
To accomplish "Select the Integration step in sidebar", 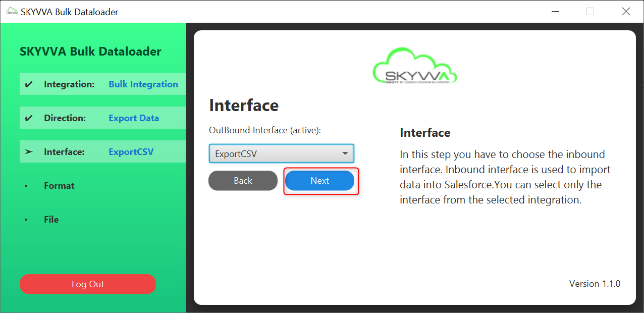I will pos(103,84).
